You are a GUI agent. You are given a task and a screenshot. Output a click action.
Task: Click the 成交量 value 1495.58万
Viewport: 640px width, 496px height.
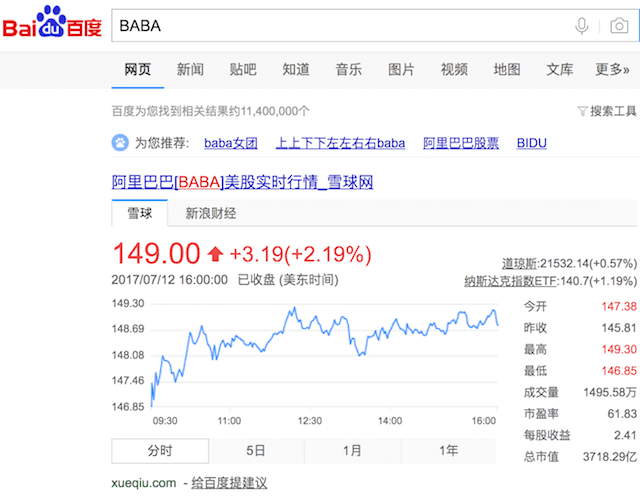tap(610, 393)
